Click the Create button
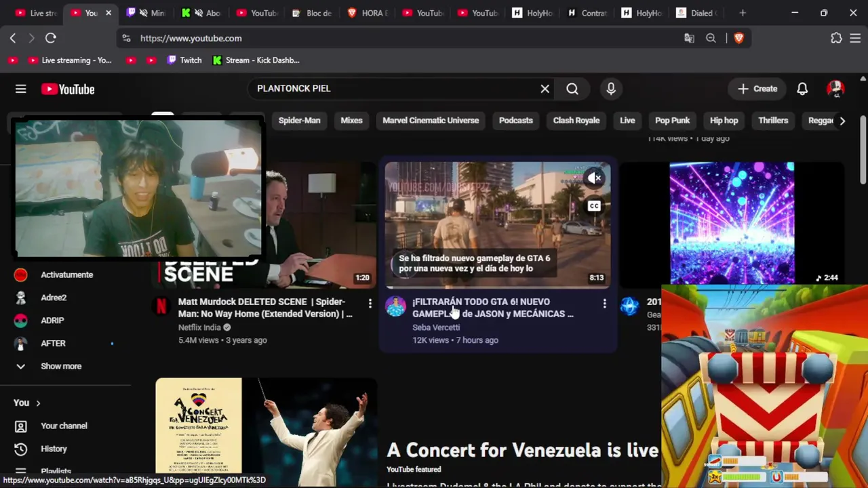868x488 pixels. [x=757, y=89]
